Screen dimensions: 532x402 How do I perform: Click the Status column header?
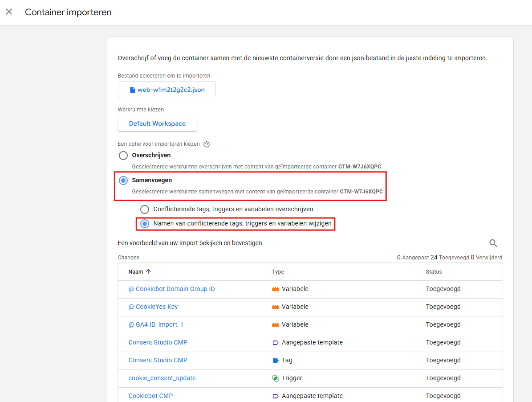coord(434,272)
